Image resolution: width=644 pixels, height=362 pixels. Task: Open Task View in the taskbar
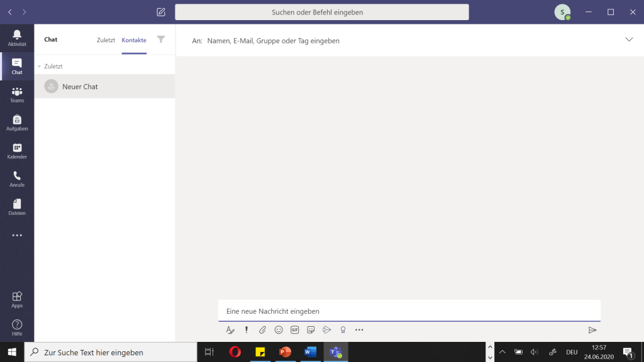209,352
